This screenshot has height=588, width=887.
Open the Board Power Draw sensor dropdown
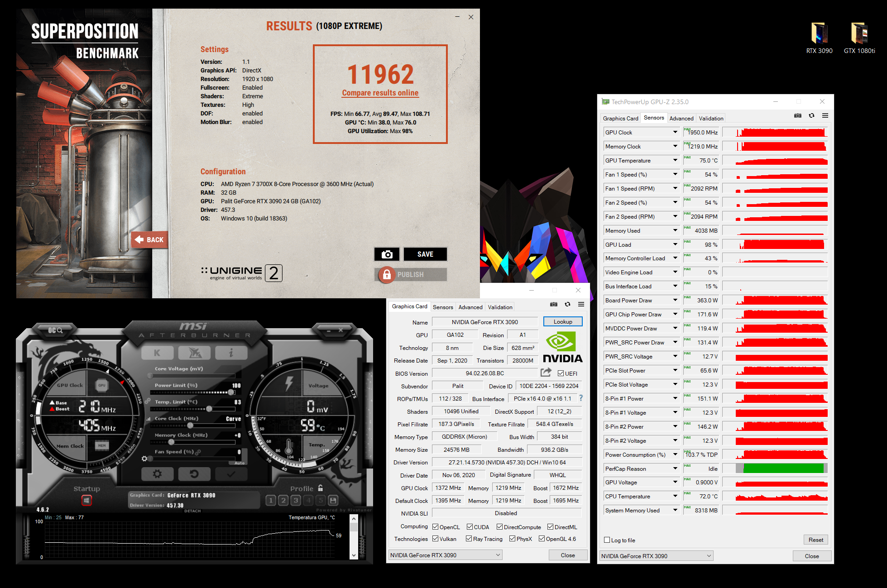click(x=675, y=300)
